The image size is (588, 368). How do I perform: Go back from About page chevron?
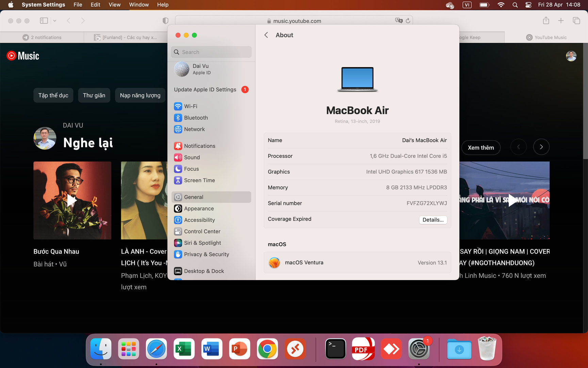point(266,35)
